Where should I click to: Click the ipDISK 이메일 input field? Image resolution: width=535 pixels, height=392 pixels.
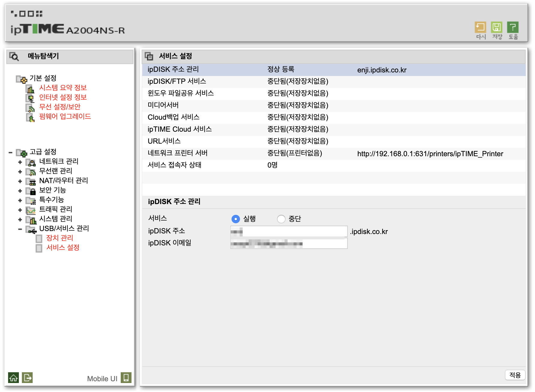pyautogui.click(x=289, y=243)
